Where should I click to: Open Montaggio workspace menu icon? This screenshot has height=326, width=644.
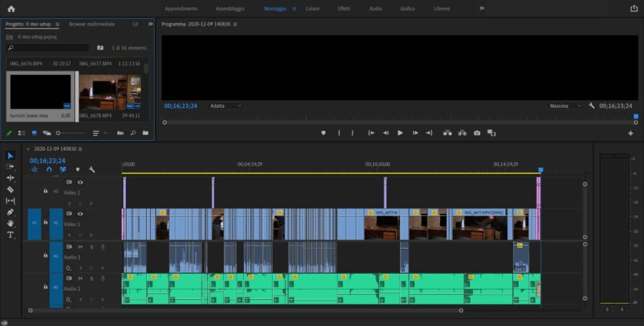[x=294, y=9]
